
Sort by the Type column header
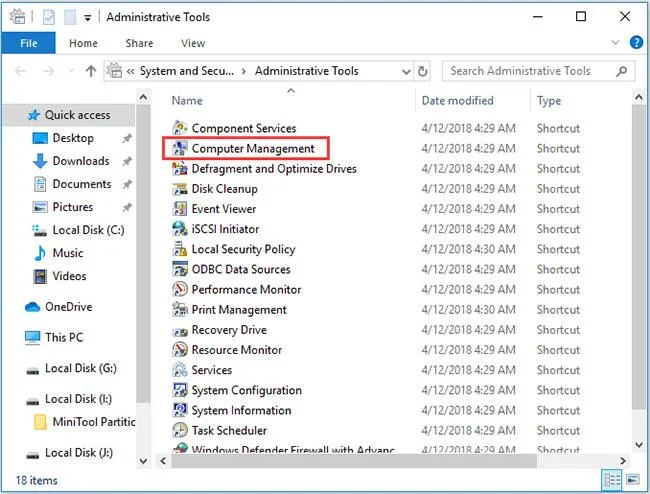tap(549, 101)
